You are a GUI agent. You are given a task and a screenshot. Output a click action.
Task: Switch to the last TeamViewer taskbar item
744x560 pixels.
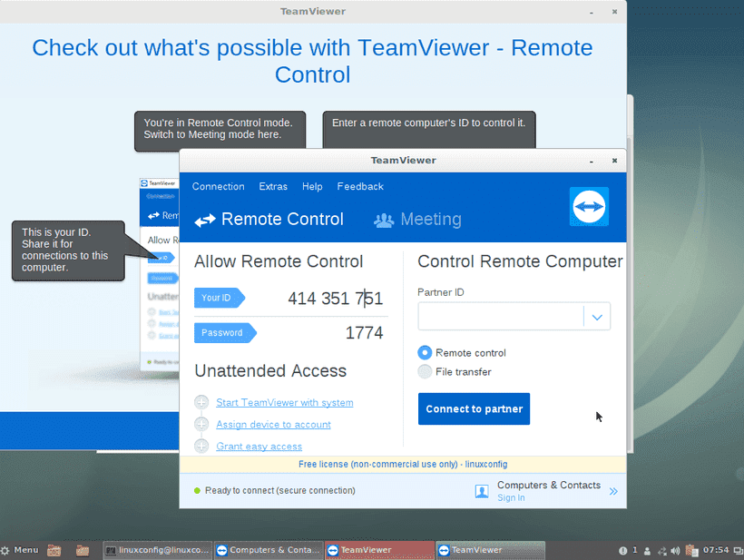[490, 550]
